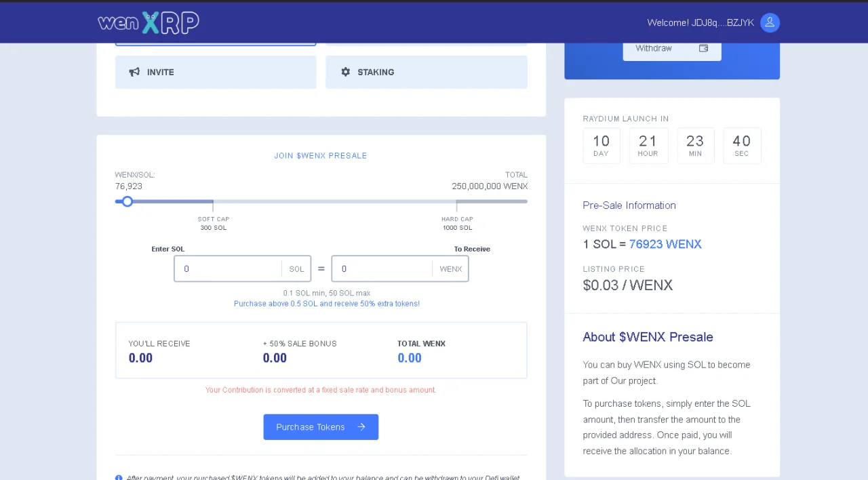This screenshot has width=868, height=480.
Task: Click the wallet icon on Withdraw
Action: [x=703, y=48]
